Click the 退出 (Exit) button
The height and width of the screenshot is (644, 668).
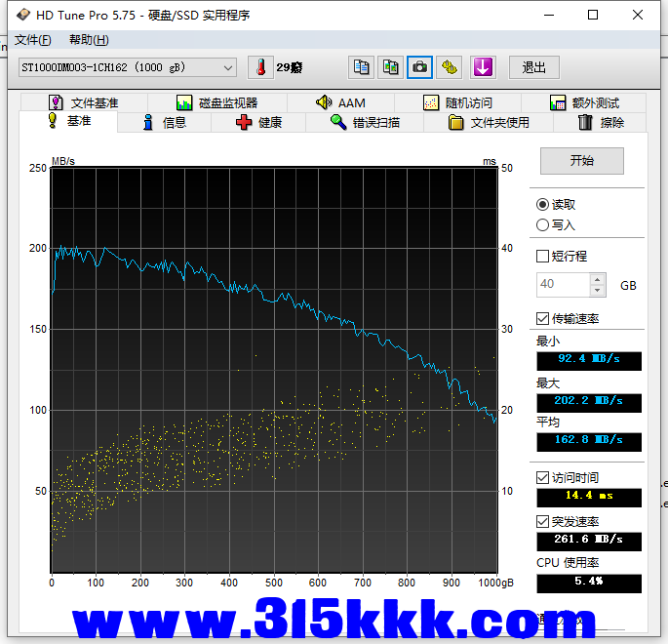(534, 67)
